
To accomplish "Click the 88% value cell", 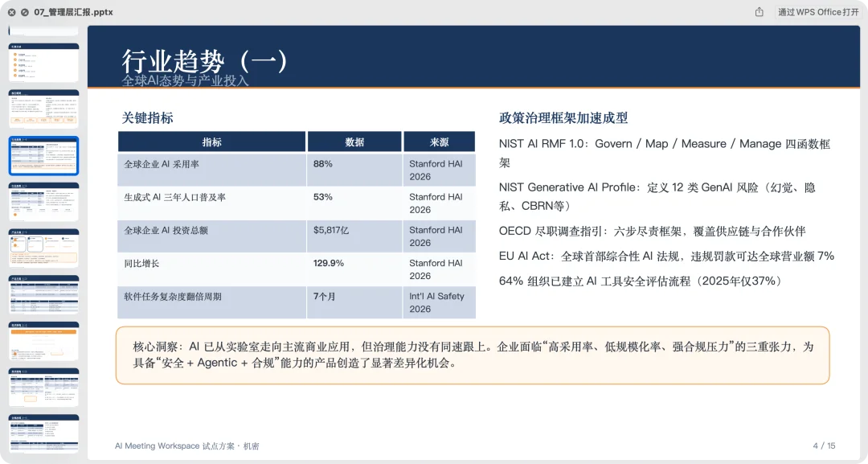I will pyautogui.click(x=354, y=170).
